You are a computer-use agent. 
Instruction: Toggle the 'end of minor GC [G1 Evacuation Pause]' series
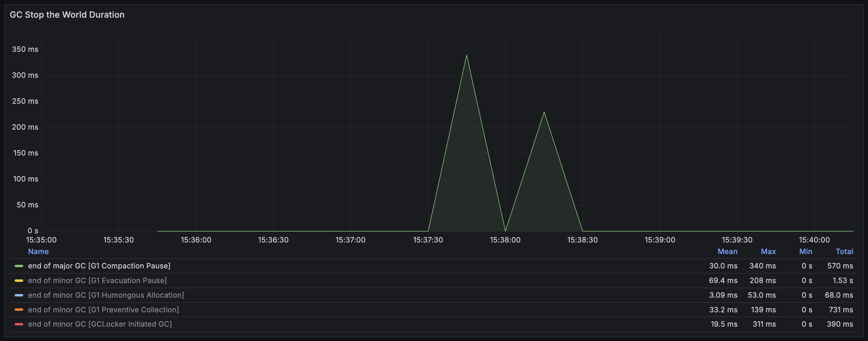pos(97,280)
